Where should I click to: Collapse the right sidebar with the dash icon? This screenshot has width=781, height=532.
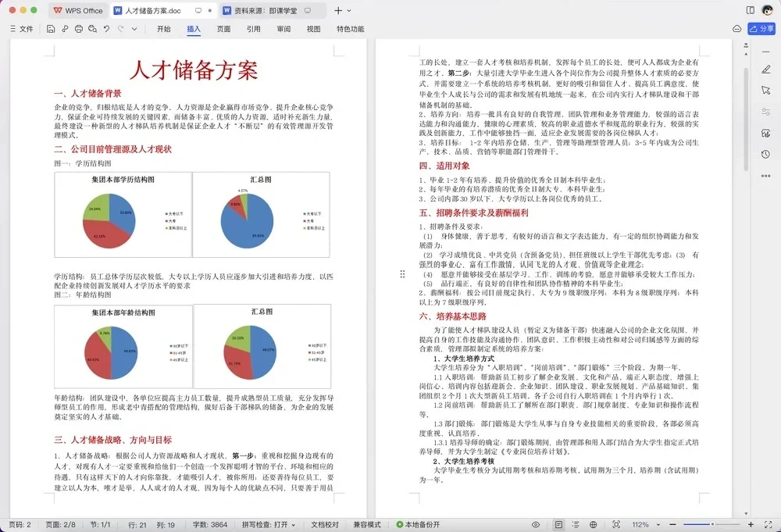[x=765, y=52]
